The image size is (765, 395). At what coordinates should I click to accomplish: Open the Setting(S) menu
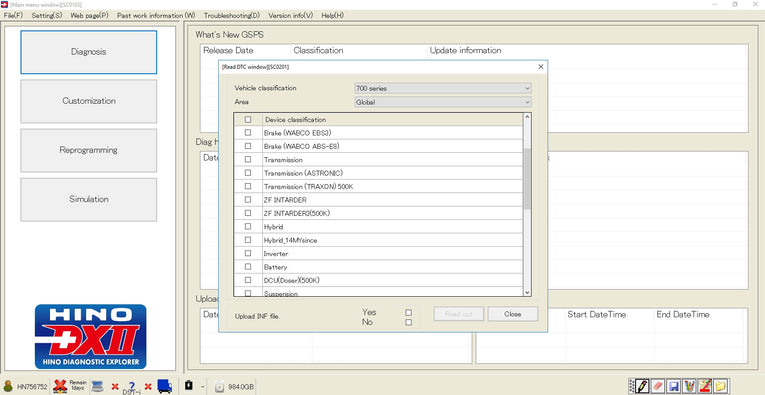(47, 15)
